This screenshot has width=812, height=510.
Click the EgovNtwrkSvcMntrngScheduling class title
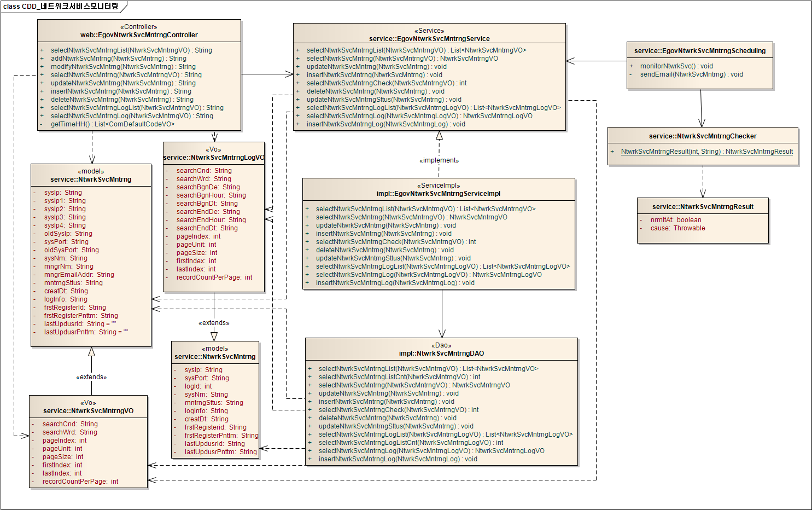pos(699,51)
